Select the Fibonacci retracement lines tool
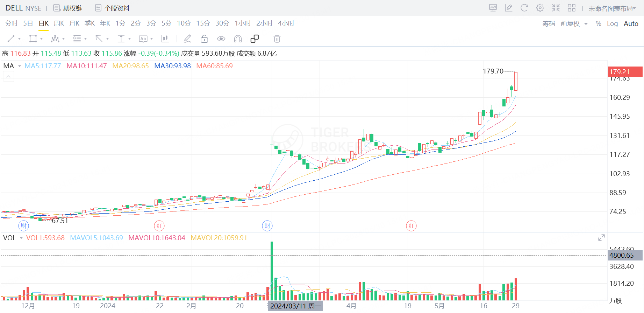Viewport: 644px width, 313px height. (77, 39)
